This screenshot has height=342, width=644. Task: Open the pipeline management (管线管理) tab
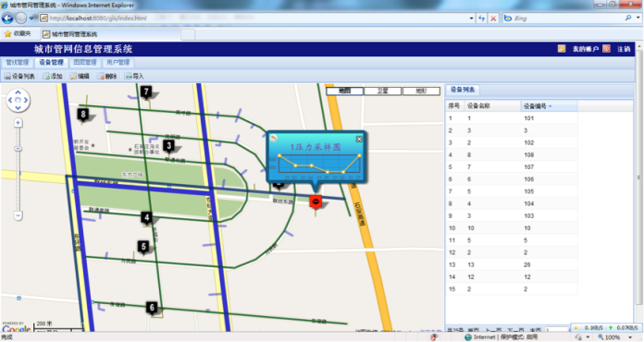coord(18,62)
